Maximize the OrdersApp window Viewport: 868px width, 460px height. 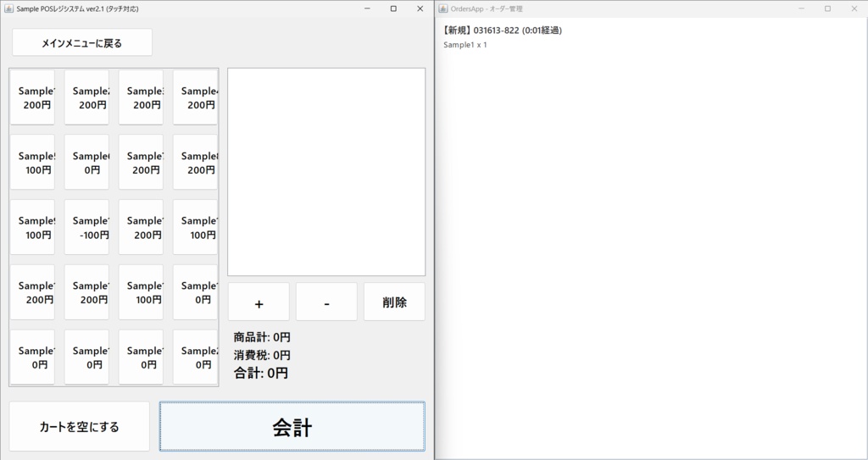[827, 8]
